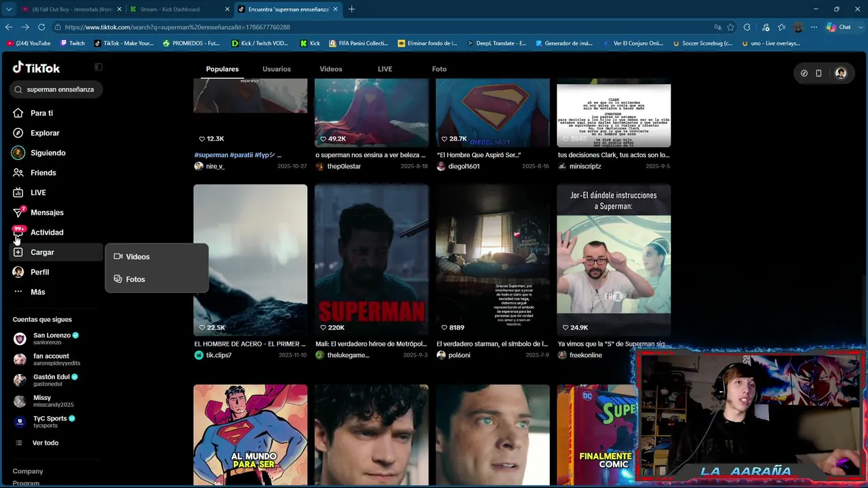This screenshot has height=488, width=868.
Task: Collapse the sidebar with the panel icon
Action: [x=98, y=67]
